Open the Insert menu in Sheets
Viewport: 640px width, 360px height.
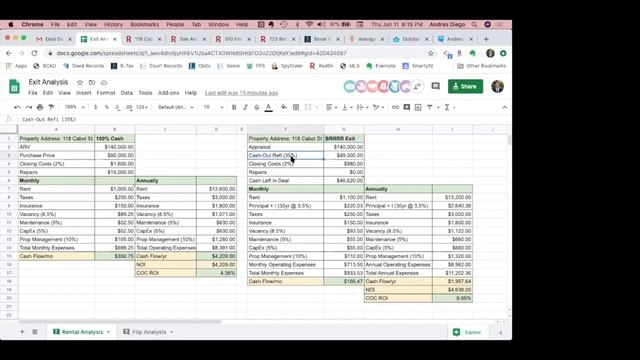pyautogui.click(x=84, y=93)
